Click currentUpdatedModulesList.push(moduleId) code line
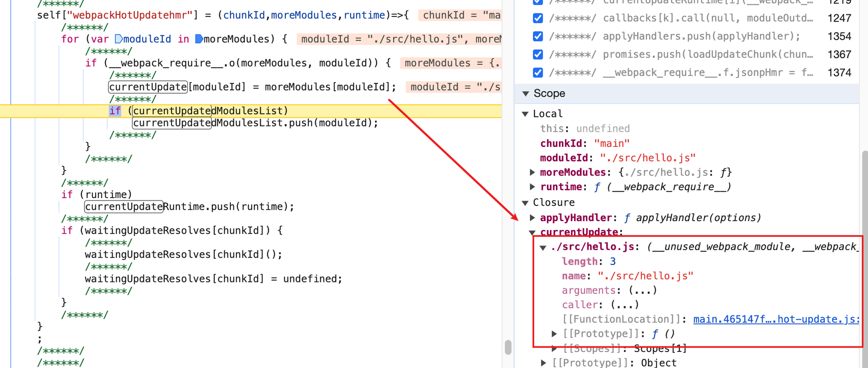This screenshot has height=368, width=868. tap(255, 123)
